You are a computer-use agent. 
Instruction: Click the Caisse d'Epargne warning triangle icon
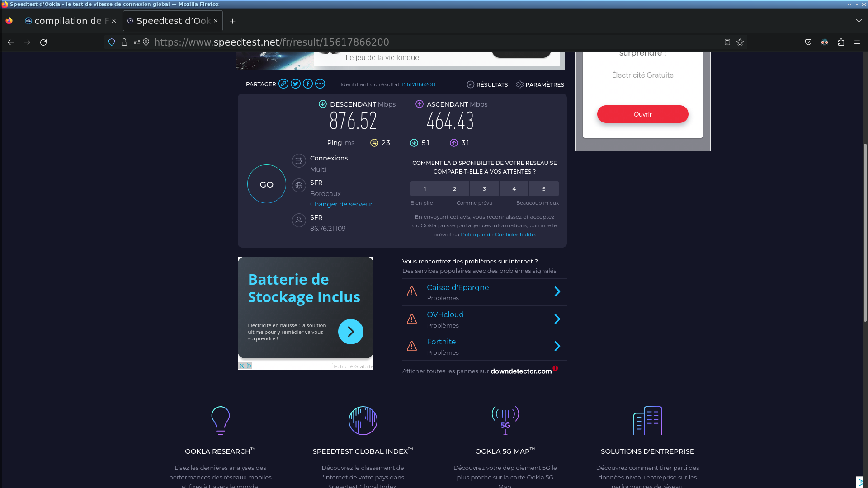(412, 292)
